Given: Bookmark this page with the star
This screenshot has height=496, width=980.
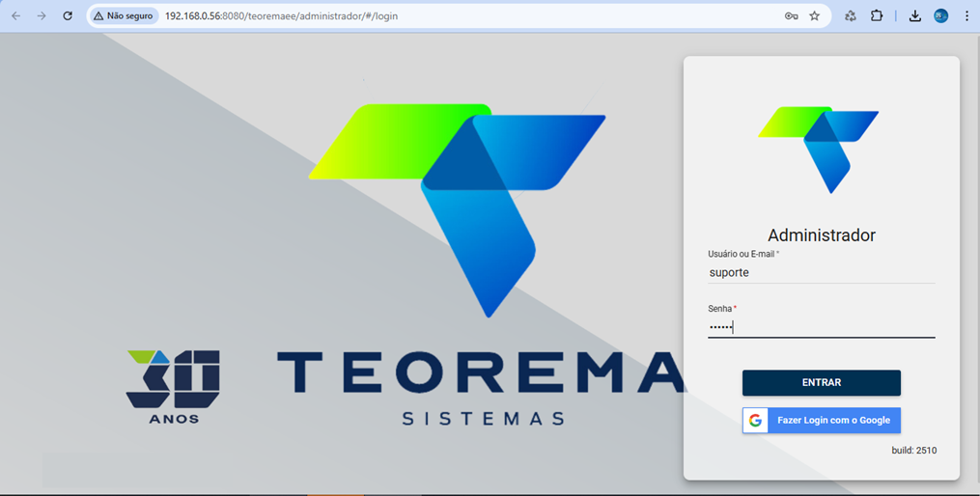Looking at the screenshot, I should (x=814, y=16).
